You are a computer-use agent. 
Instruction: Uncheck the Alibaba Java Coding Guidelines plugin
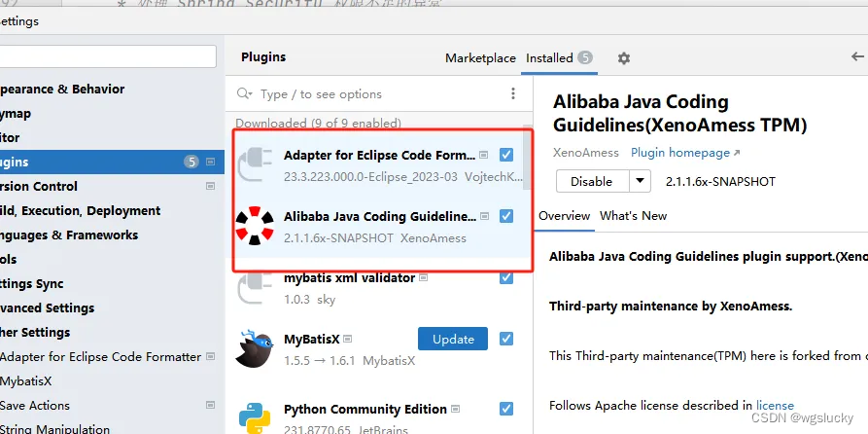click(506, 216)
